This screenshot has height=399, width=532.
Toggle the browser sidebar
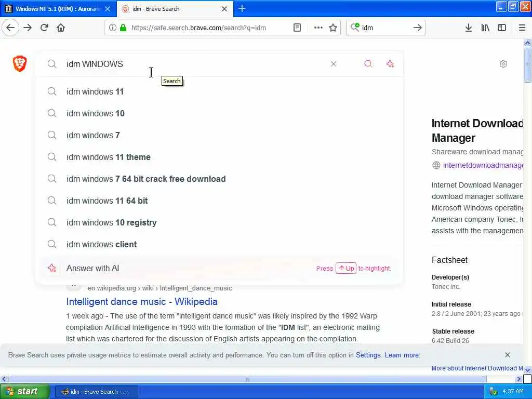click(x=502, y=28)
